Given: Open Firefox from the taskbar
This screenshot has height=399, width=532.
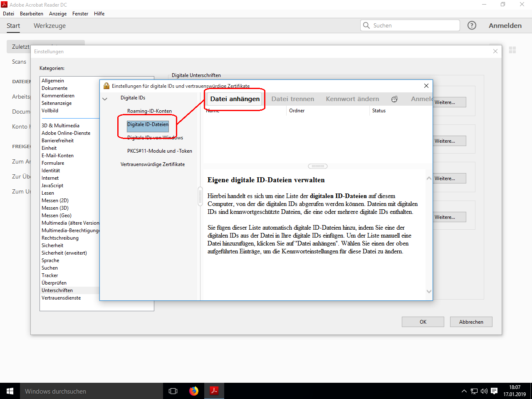Looking at the screenshot, I should pos(194,391).
